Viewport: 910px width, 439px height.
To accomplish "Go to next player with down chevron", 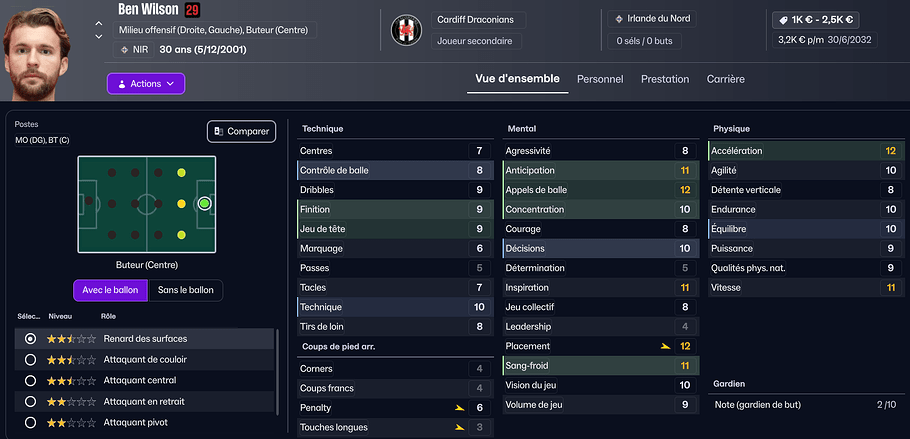I will coord(98,37).
